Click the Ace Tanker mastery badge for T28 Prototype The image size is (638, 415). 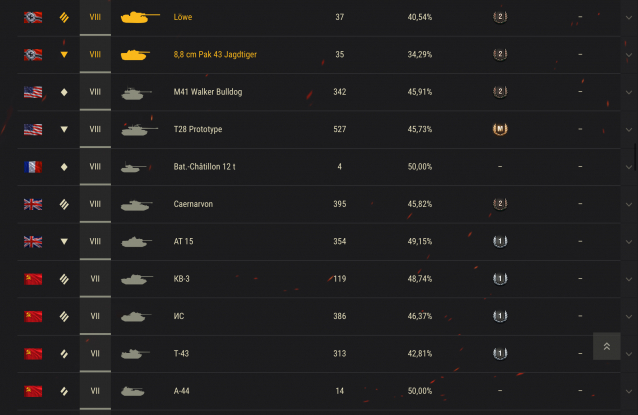[x=500, y=129]
